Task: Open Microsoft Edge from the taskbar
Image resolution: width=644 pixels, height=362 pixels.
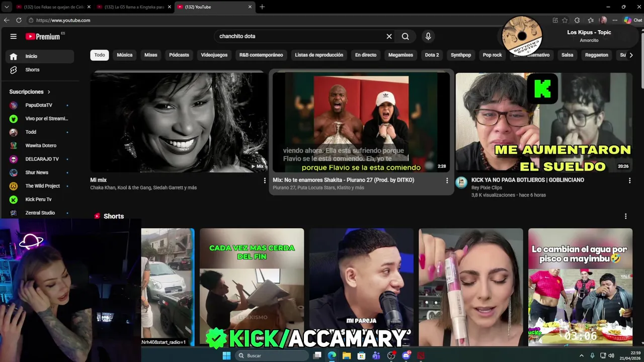Action: [x=332, y=355]
